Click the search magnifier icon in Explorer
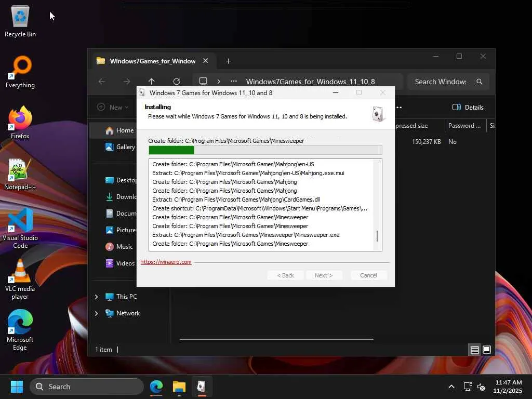532x399 pixels. [x=479, y=82]
